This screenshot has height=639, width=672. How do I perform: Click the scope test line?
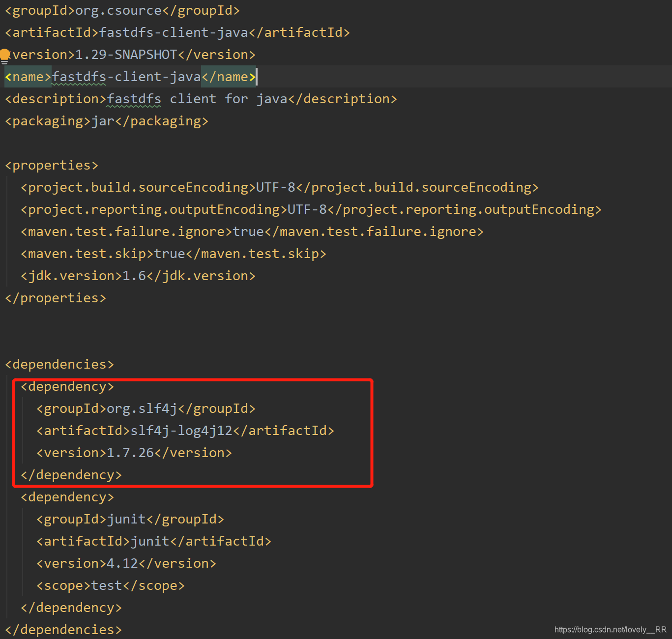tap(111, 585)
